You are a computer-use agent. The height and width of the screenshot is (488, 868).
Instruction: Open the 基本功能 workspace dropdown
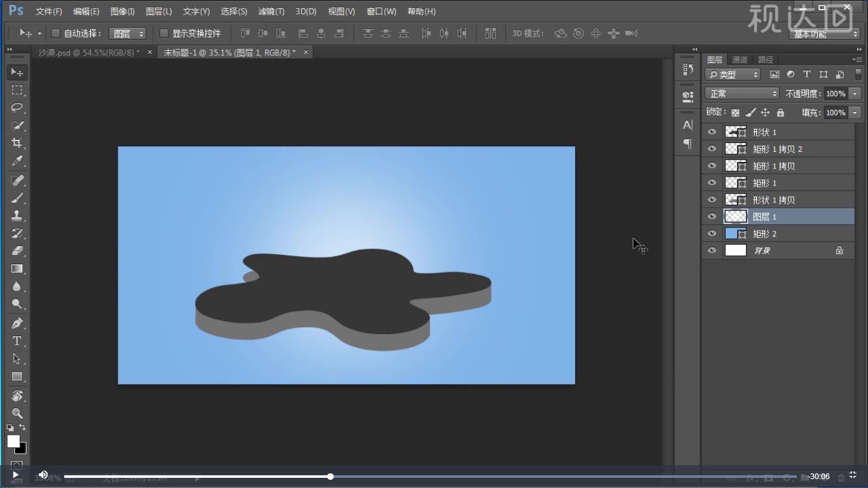point(825,34)
